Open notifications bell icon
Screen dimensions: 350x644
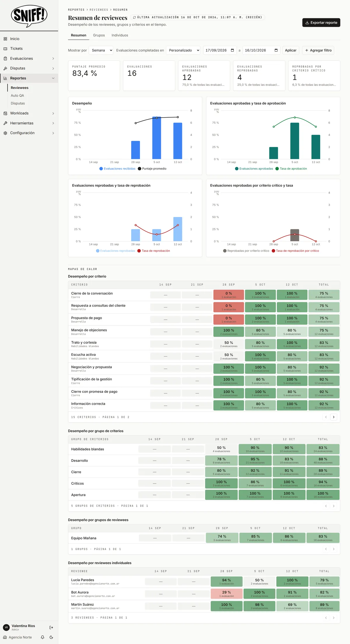[43, 637]
